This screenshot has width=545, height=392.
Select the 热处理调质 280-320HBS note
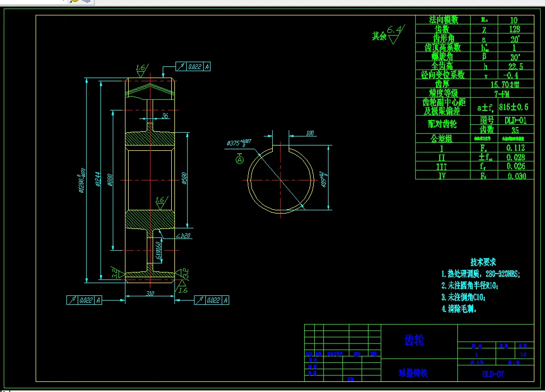click(x=481, y=274)
